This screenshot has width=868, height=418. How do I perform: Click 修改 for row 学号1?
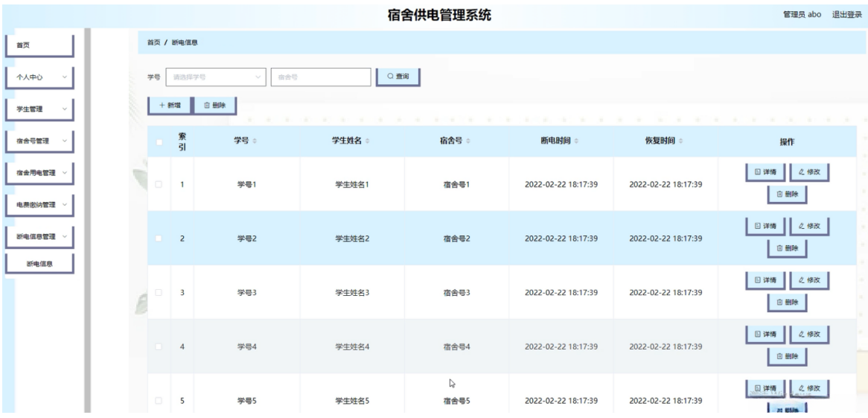tap(808, 172)
